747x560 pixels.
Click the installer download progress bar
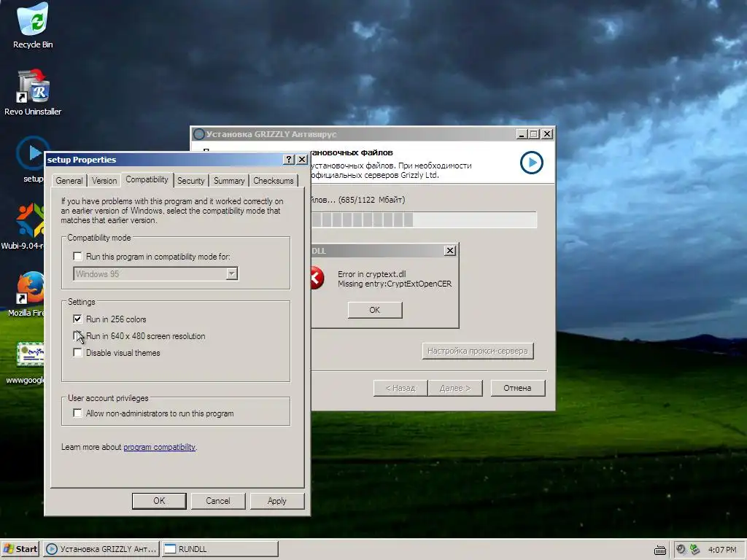coord(424,220)
